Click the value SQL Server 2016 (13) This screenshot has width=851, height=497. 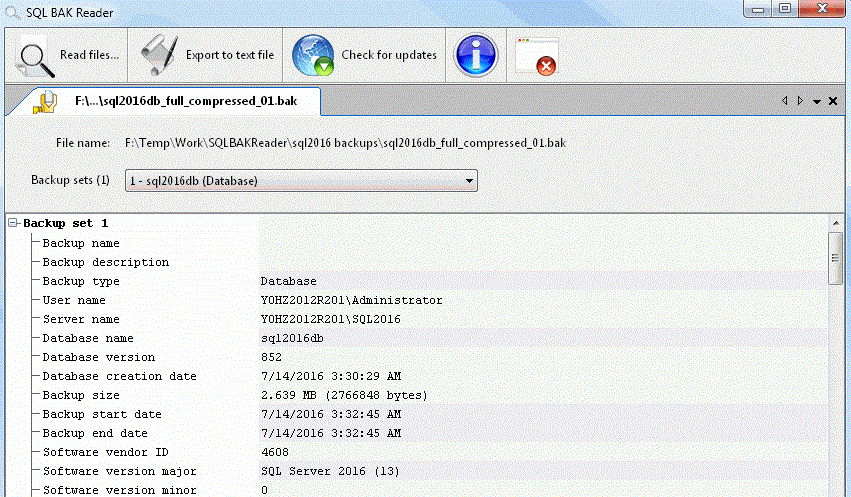(x=330, y=471)
